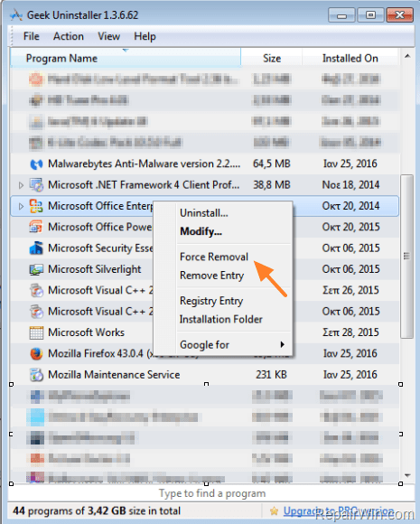Click the icon of the Microsoft Visual C++ entry dated Σεπ 26, 2015
The image size is (420, 524).
tap(36, 290)
